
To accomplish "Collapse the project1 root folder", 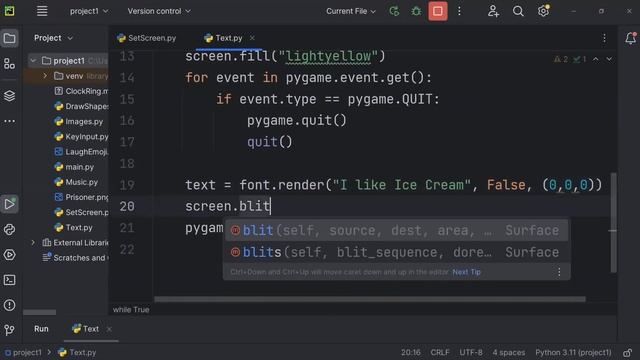I will pos(33,61).
